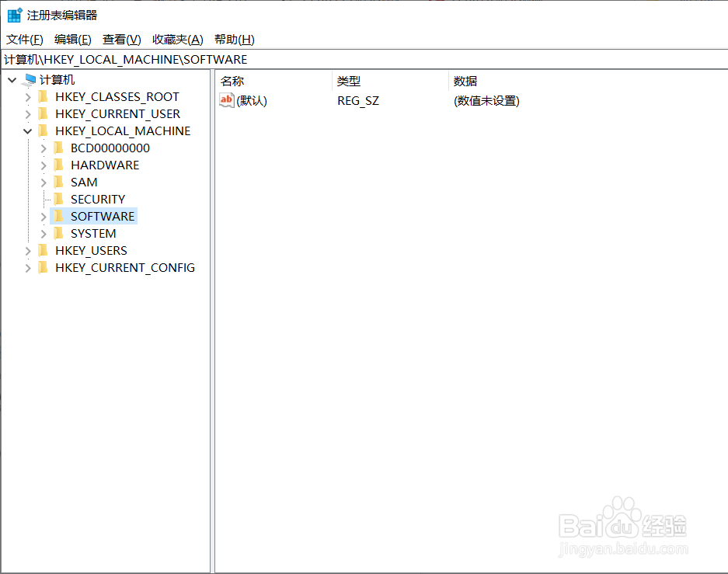Open the 收藏夹(A) menu
Viewport: 728px width, 574px height.
tap(178, 40)
